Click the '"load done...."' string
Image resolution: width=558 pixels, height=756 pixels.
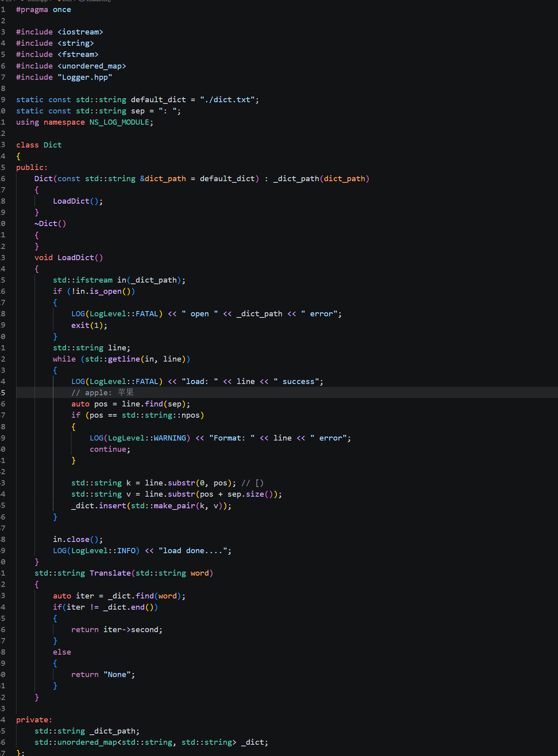click(x=193, y=551)
